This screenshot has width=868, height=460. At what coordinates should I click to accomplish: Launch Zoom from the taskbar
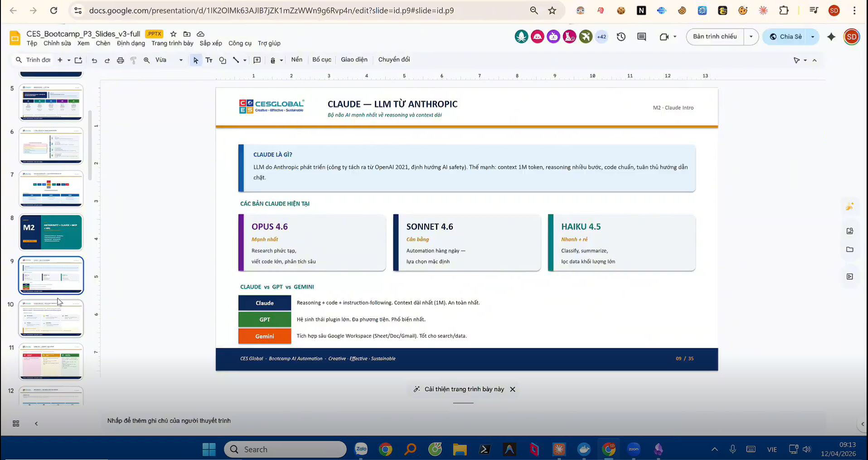point(633,449)
